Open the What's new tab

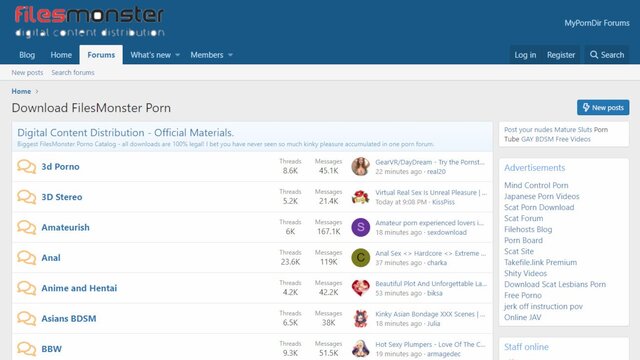pos(151,55)
